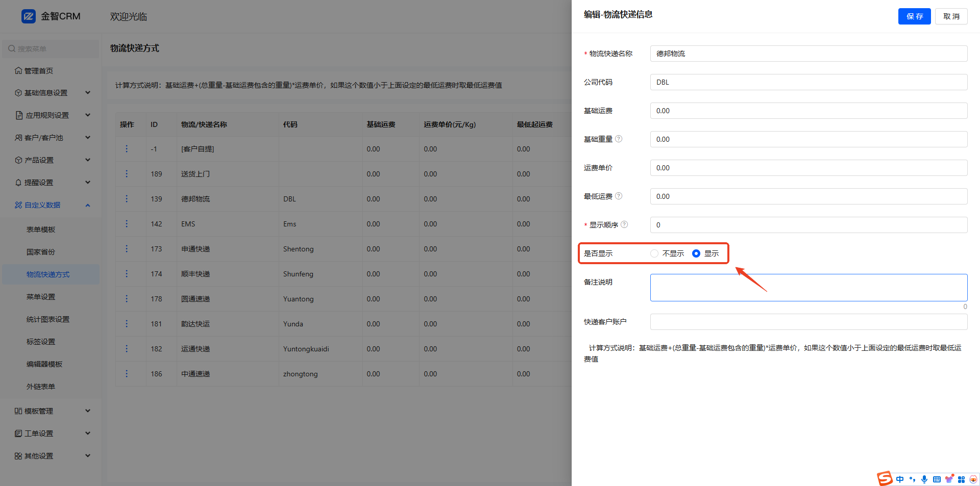Click the 取消 button
The height and width of the screenshot is (486, 980).
951,16
